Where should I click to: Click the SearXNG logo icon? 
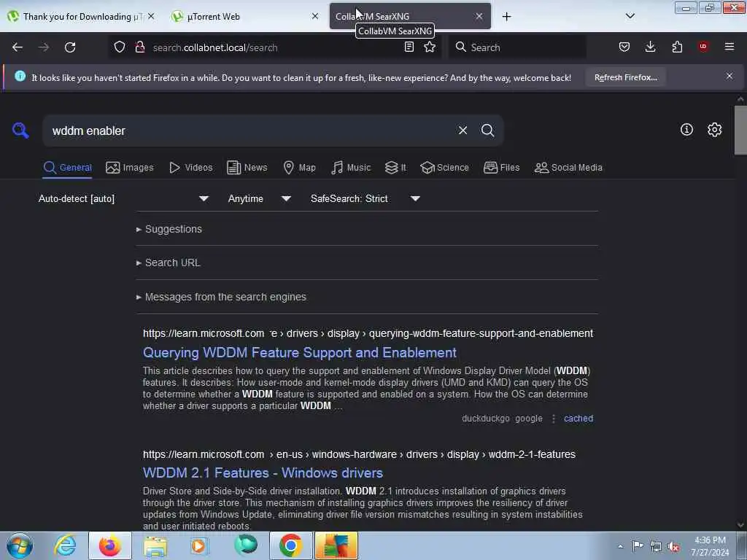click(20, 130)
